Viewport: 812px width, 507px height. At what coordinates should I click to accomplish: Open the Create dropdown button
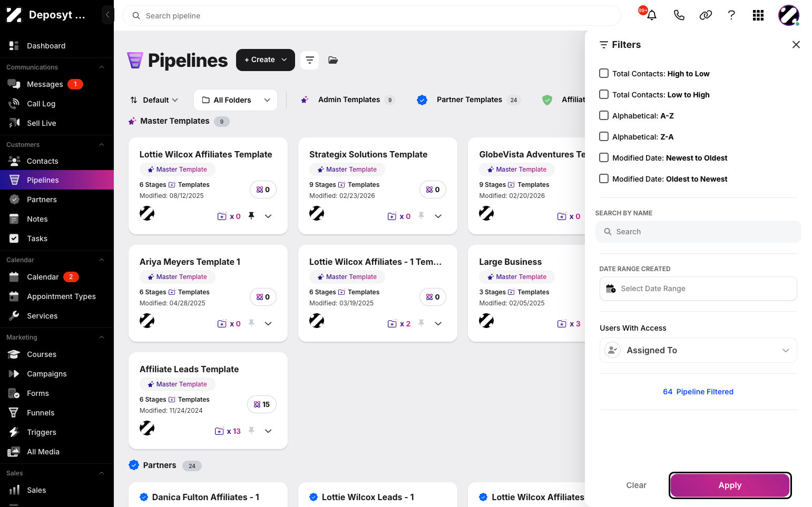tap(266, 60)
